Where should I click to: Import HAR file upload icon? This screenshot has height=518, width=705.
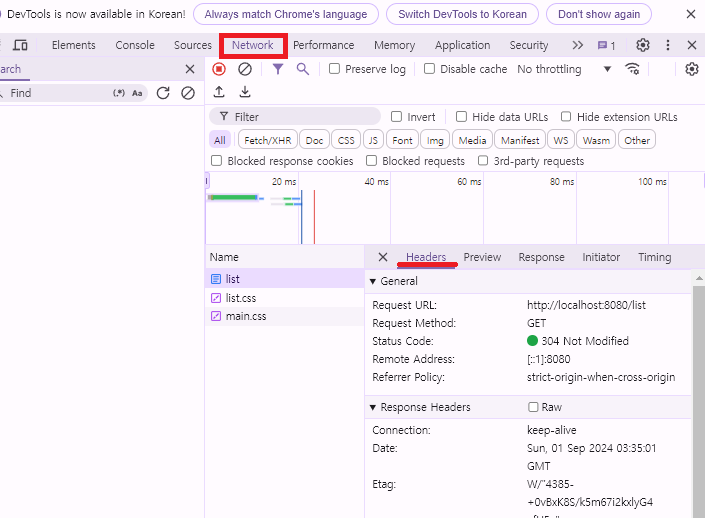point(219,92)
